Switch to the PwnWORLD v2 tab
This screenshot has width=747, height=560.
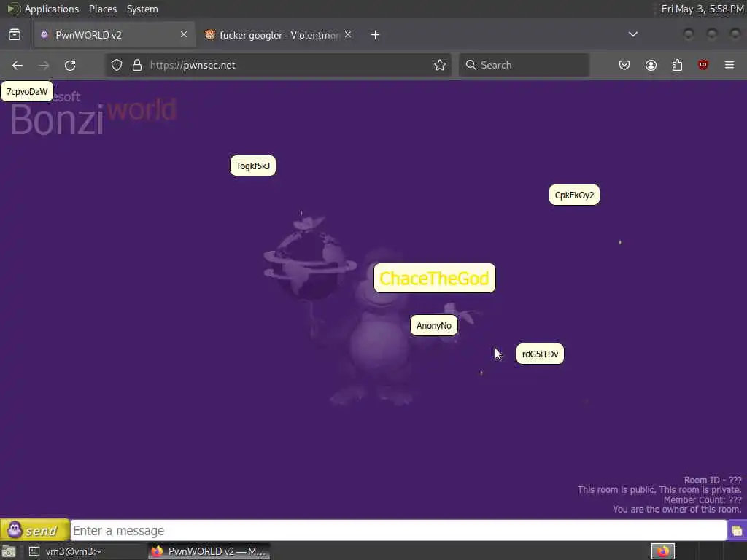[115, 35]
